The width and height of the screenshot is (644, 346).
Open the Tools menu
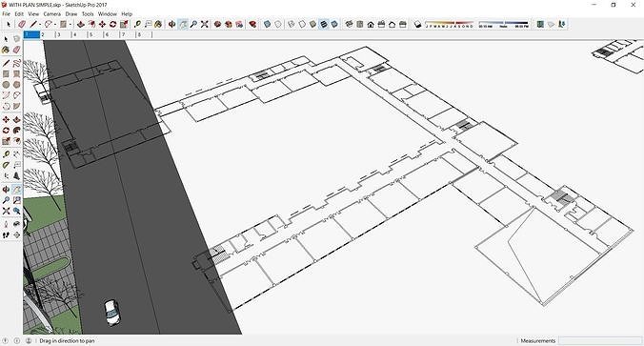click(x=88, y=14)
